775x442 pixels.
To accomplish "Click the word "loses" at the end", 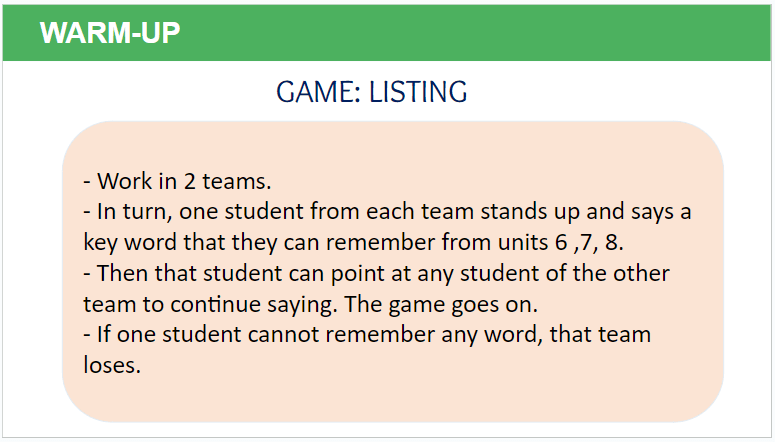I will coord(111,365).
